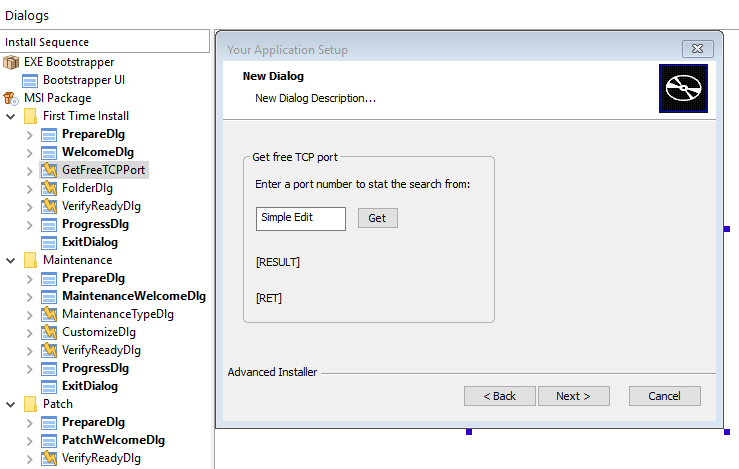Select PatchWelcomeDlg in the tree
Viewport: 739px width, 469px height.
(113, 440)
